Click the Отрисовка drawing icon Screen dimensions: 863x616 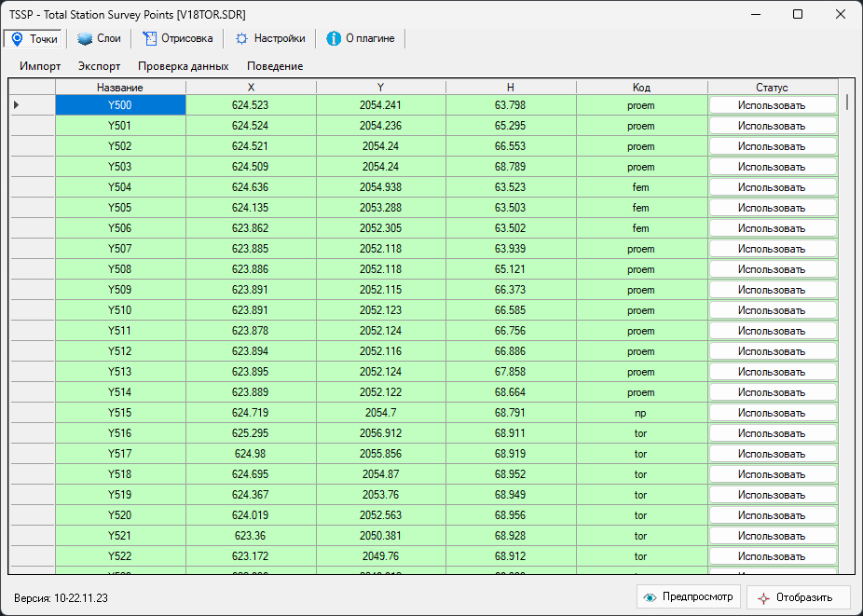[149, 38]
